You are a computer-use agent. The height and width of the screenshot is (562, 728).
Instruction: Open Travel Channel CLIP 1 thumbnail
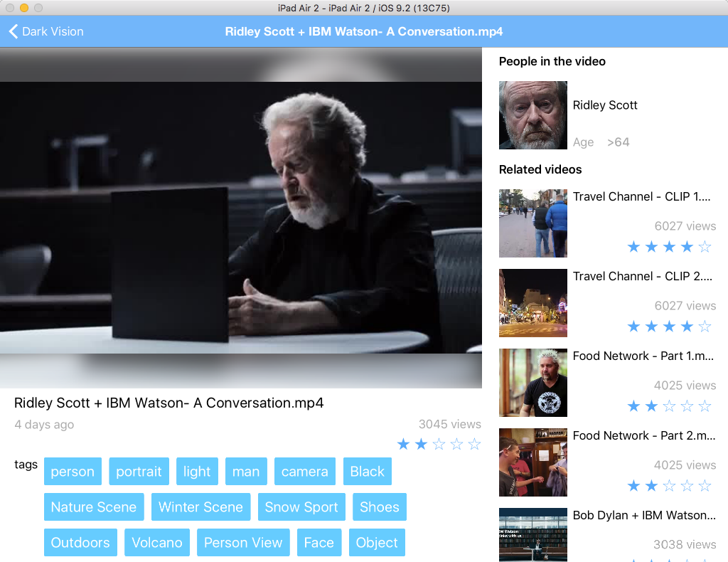tap(533, 223)
